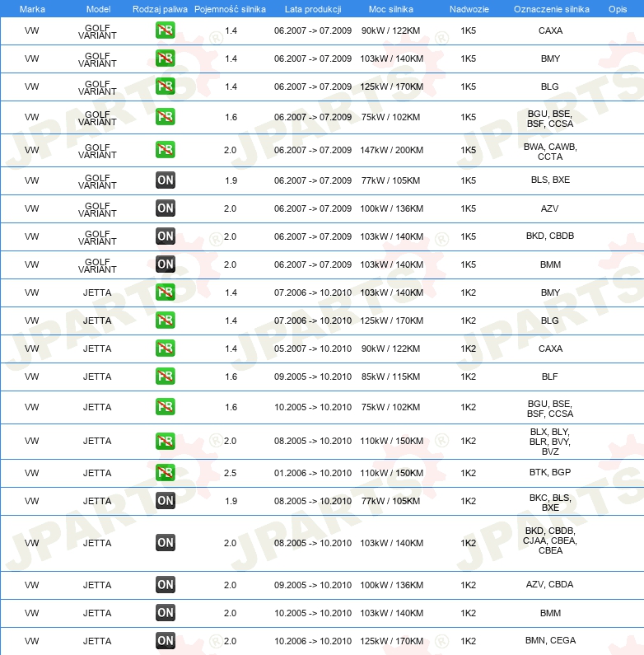Select the BMM engine code in Jetta row
644x655 pixels.
550,613
